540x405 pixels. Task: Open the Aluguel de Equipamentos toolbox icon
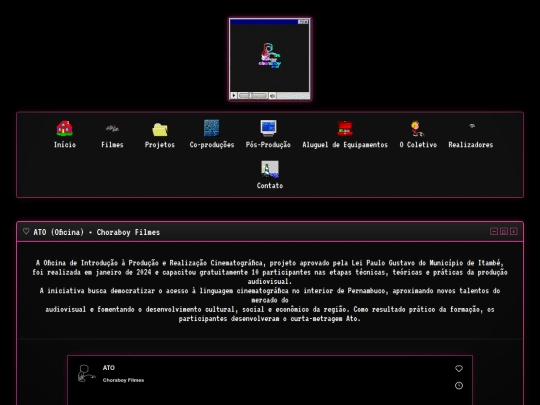(x=345, y=128)
